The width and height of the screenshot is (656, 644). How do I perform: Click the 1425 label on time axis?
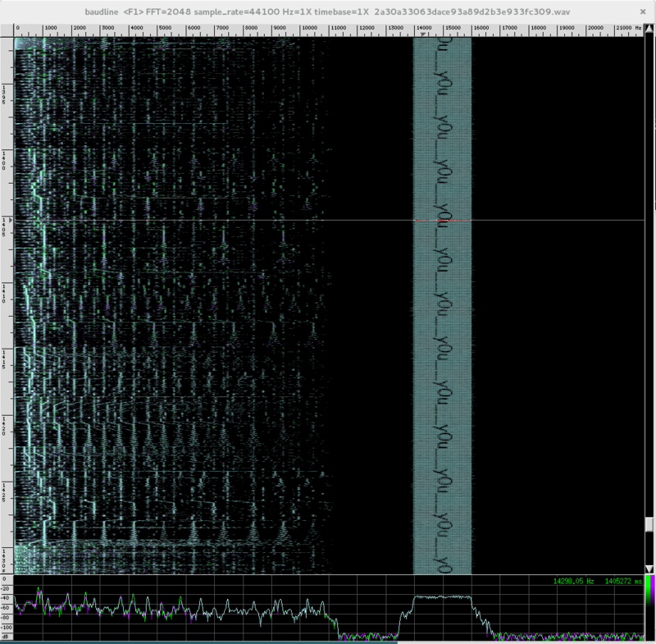4,492
